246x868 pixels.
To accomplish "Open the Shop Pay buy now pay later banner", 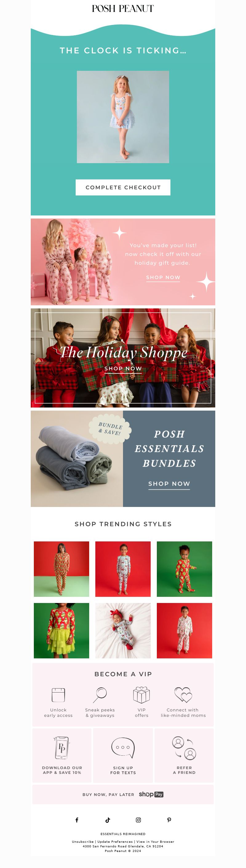I will coord(123,794).
